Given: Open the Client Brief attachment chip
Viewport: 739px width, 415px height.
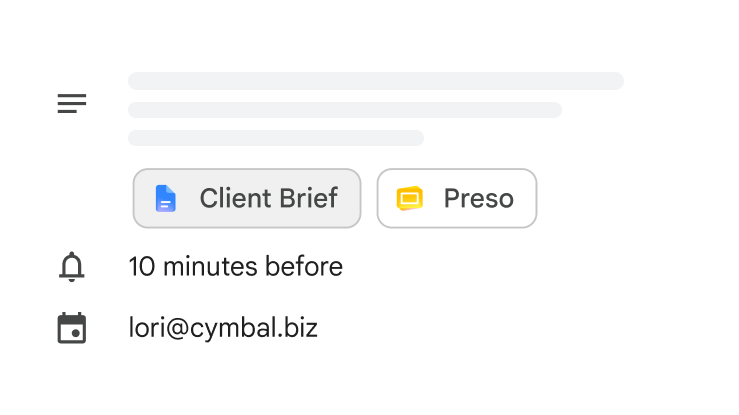Looking at the screenshot, I should click(247, 198).
